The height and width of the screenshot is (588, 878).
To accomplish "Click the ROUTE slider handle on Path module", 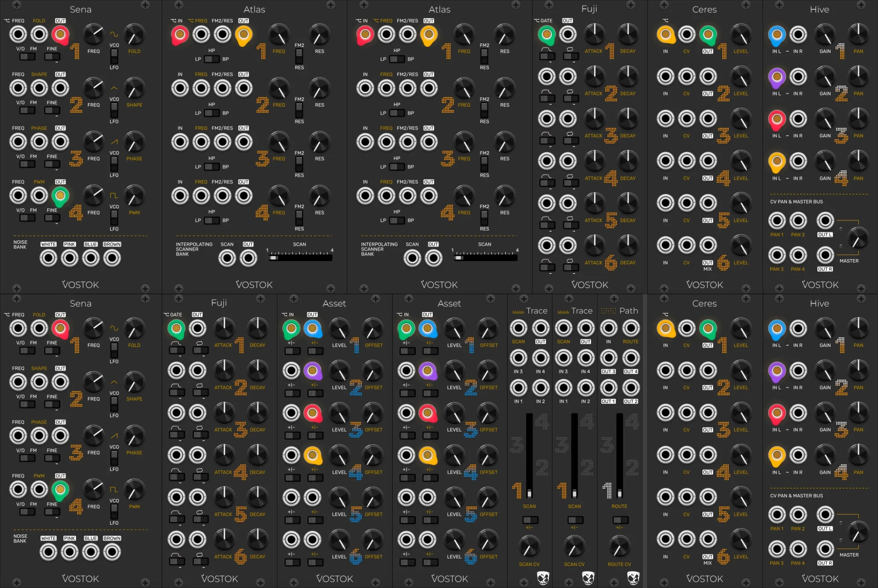I will coord(619,492).
